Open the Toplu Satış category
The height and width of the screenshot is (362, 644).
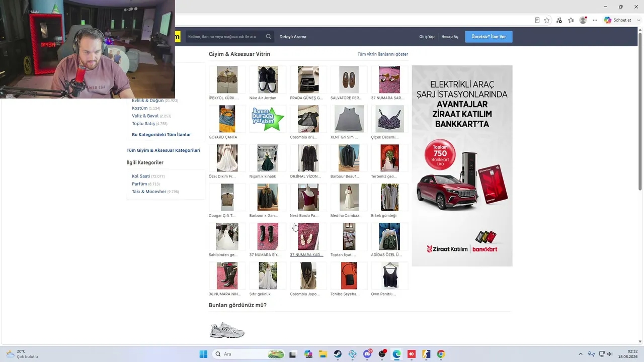143,124
